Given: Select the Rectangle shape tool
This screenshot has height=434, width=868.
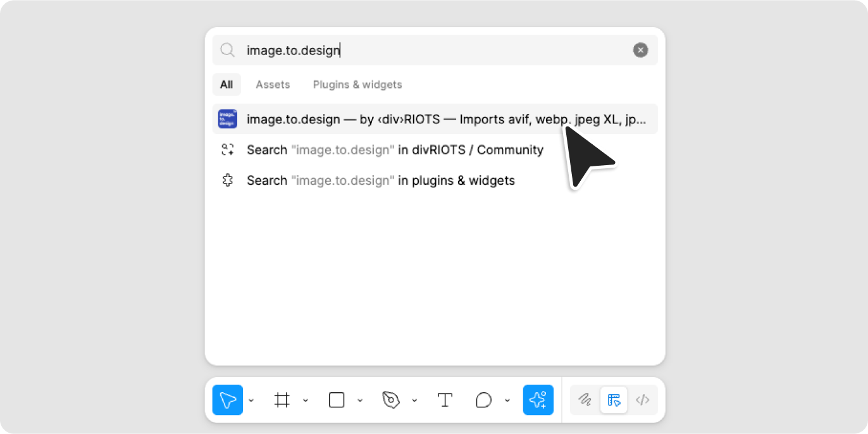Looking at the screenshot, I should click(337, 400).
